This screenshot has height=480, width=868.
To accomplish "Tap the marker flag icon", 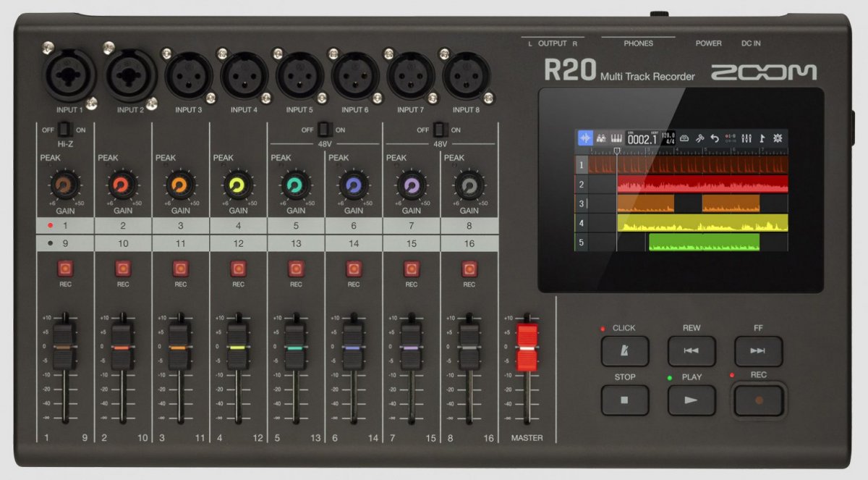I will (x=762, y=138).
